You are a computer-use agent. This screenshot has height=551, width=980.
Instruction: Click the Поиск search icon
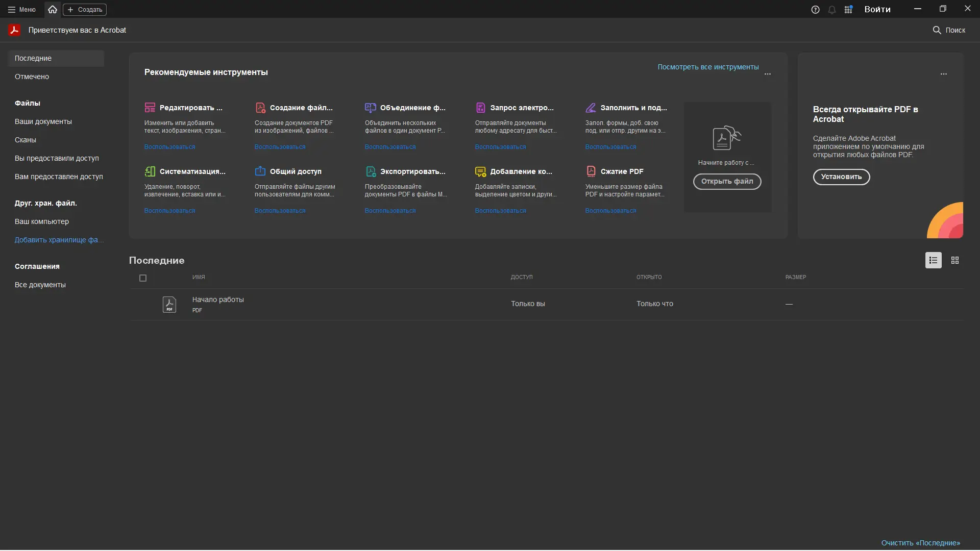[937, 30]
